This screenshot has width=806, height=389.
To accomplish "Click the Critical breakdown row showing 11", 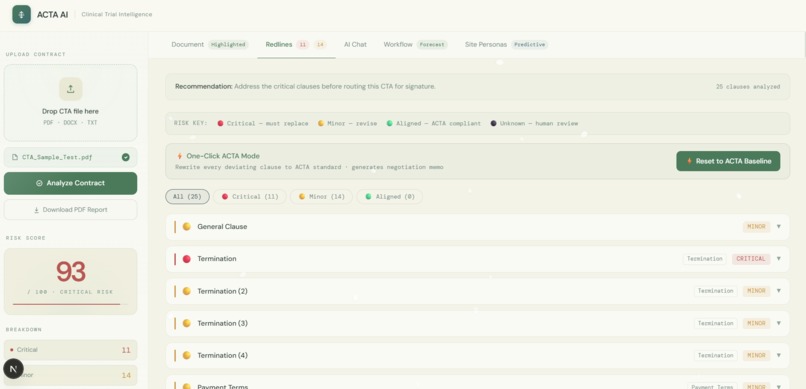I will tap(70, 350).
